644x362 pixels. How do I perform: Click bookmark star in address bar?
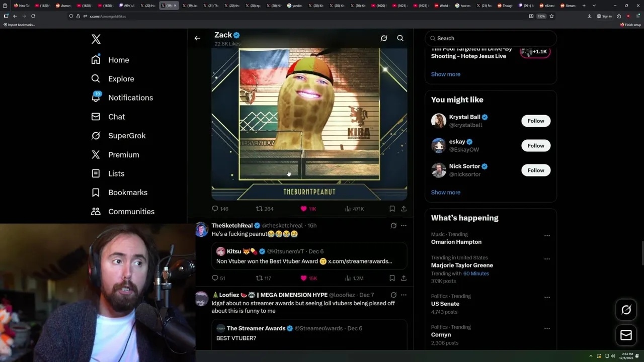[551, 16]
